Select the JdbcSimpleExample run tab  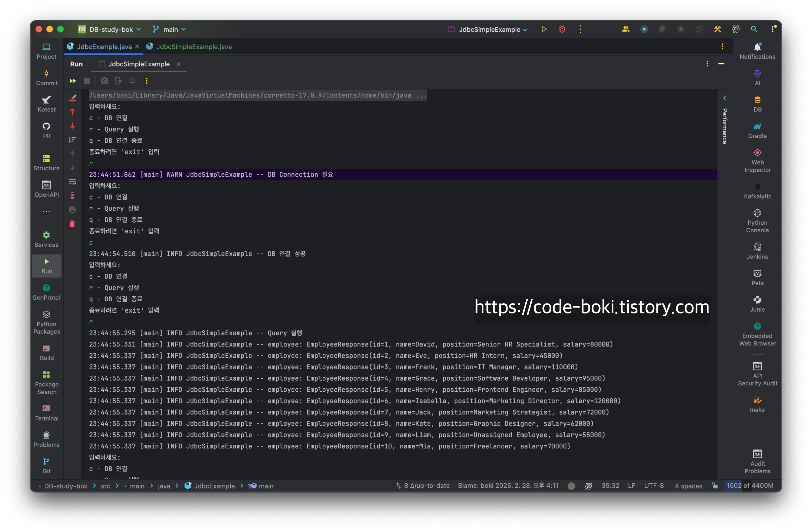[139, 64]
